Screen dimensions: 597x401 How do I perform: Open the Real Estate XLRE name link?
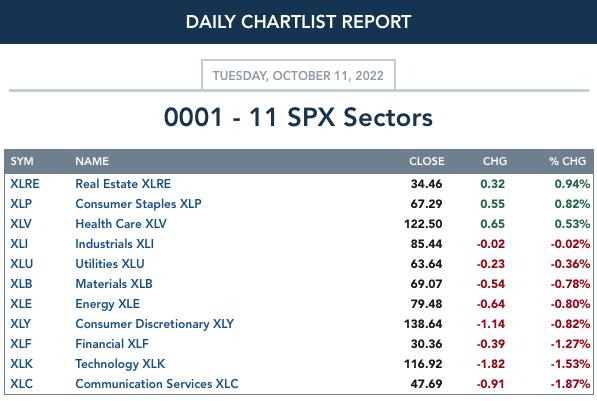123,184
